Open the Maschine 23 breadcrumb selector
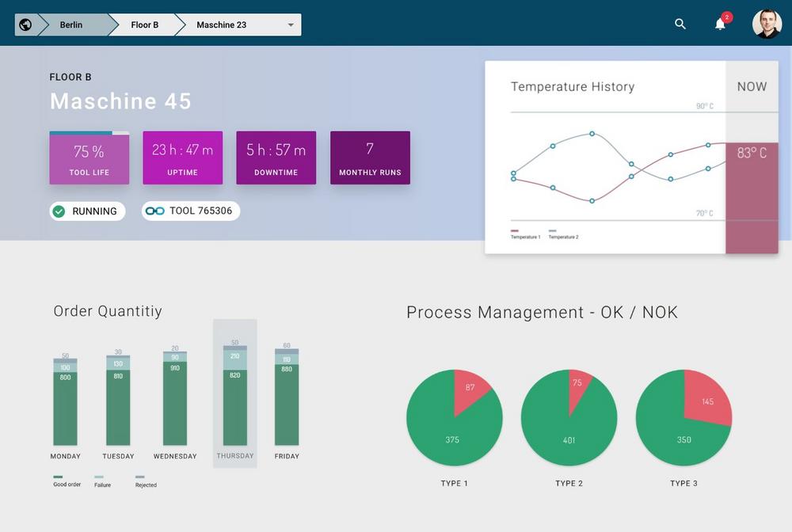 pos(230,25)
